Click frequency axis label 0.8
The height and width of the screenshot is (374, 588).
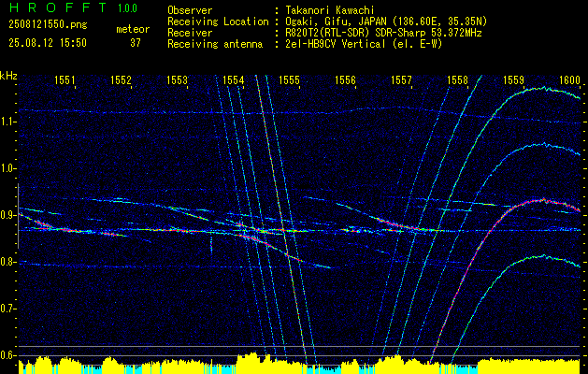[x=7, y=262]
